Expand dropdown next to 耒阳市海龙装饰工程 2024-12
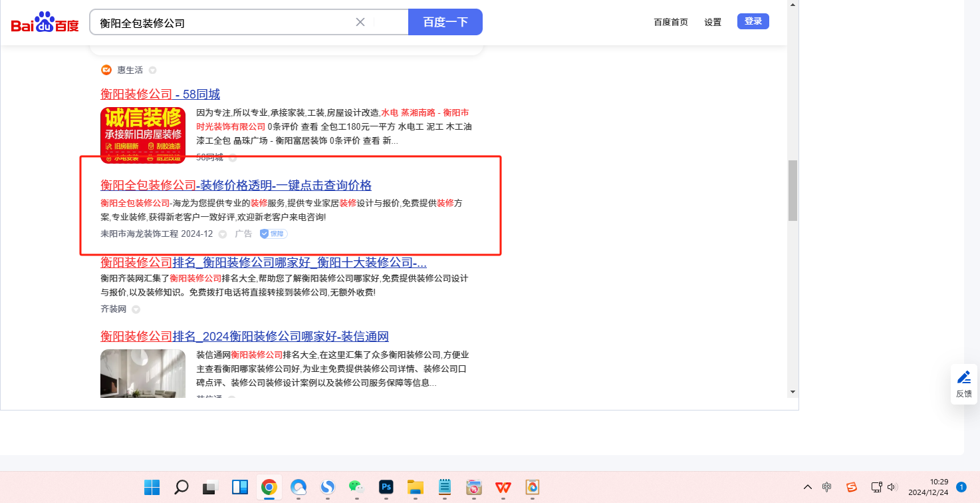Viewport: 980px width, 503px height. (223, 234)
